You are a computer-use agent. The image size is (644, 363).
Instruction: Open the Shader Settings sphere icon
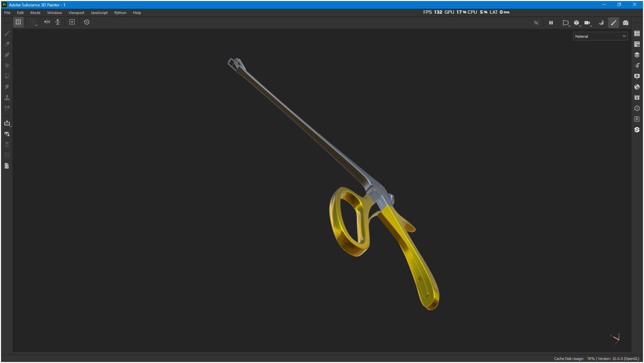point(637,87)
